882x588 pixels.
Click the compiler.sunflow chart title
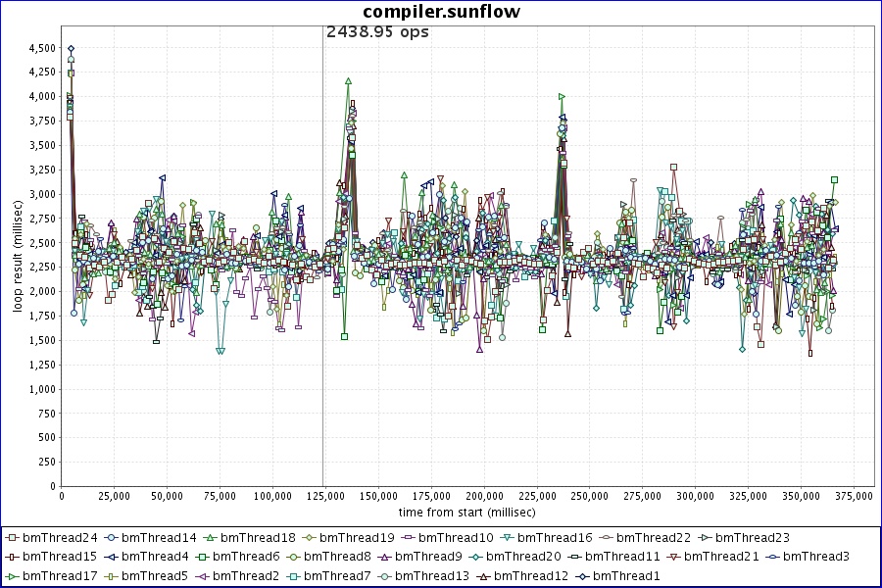click(441, 12)
